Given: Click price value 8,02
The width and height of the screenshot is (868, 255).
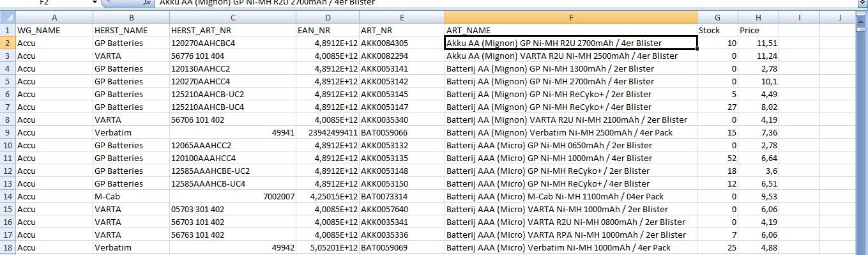Looking at the screenshot, I should click(758, 107).
